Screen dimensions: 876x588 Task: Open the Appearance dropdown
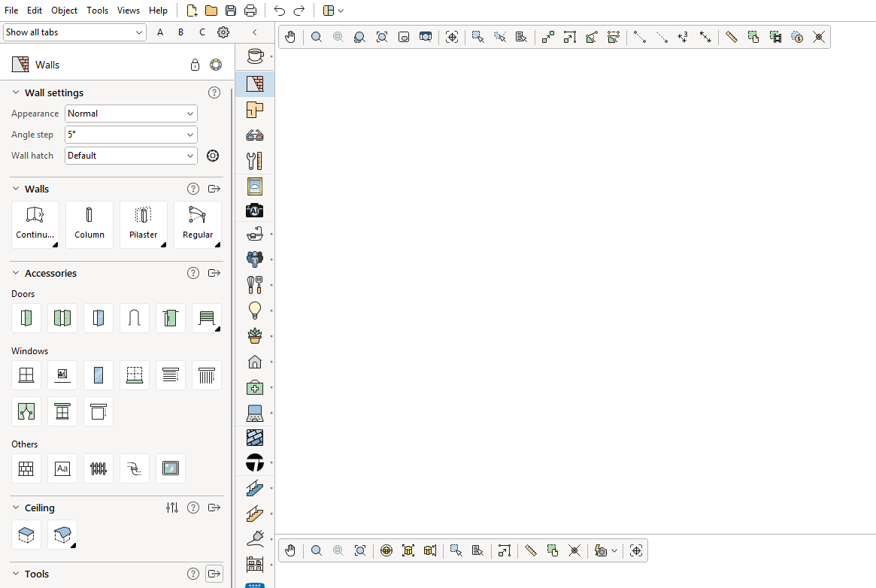tap(132, 114)
